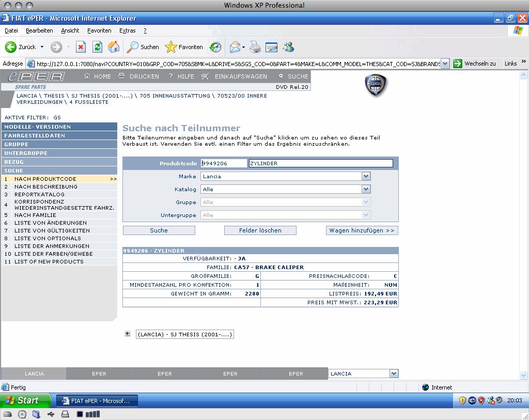Open LISTE DER FARBEN/GEWEBE
Image resolution: width=529 pixels, height=420 pixels.
(x=59, y=254)
